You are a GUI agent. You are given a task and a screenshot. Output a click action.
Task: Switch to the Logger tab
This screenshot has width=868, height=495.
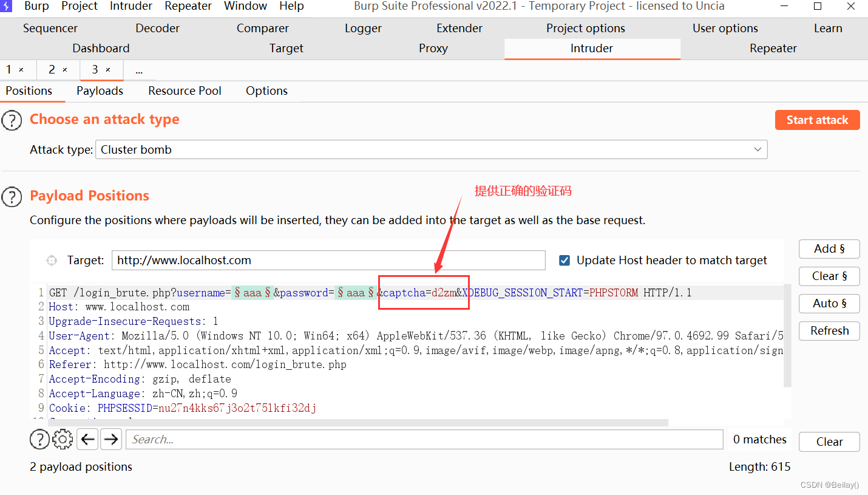(363, 29)
